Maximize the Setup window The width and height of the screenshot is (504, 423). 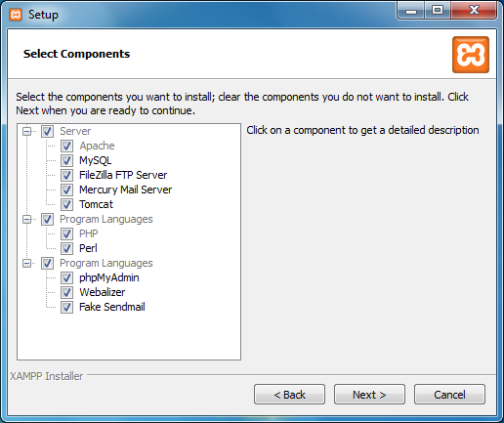tap(438, 11)
